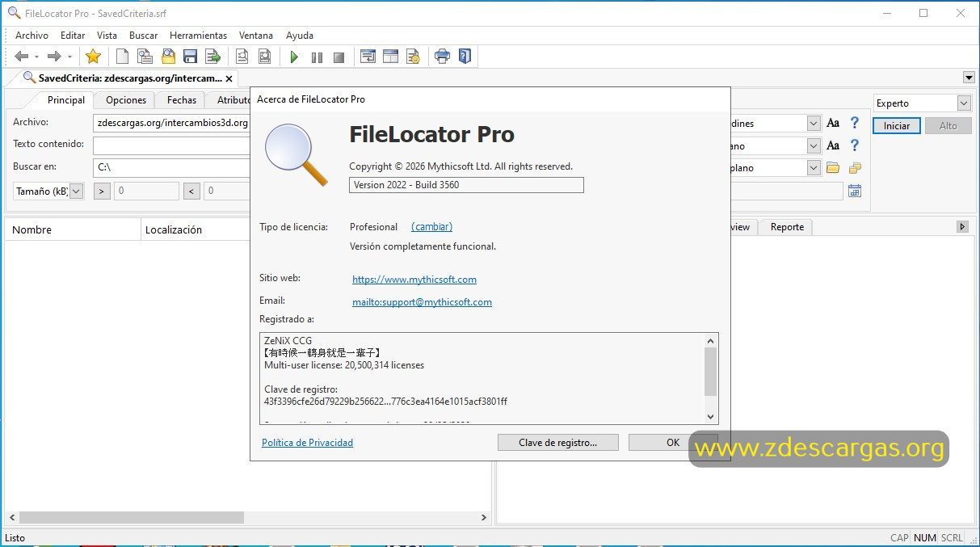Print results using the printer icon
The width and height of the screenshot is (980, 547).
coord(442,57)
